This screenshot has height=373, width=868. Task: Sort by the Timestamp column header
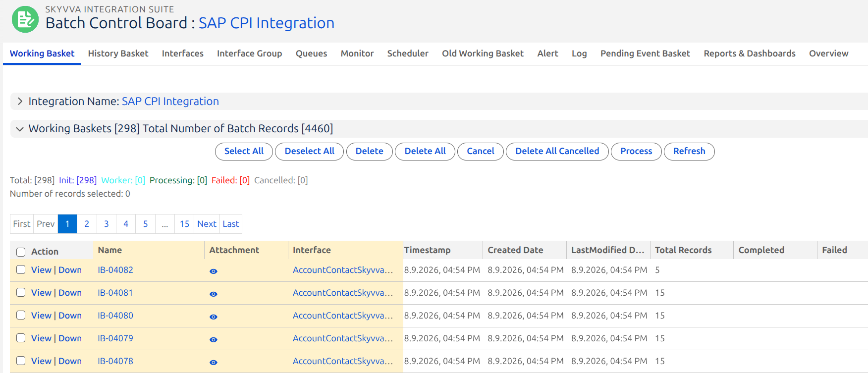(x=427, y=250)
